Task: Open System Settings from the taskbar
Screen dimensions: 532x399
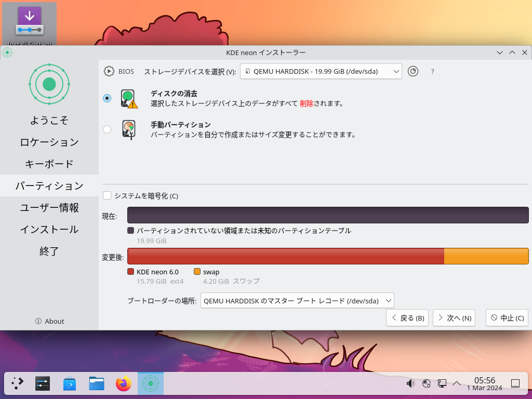Action: point(43,383)
